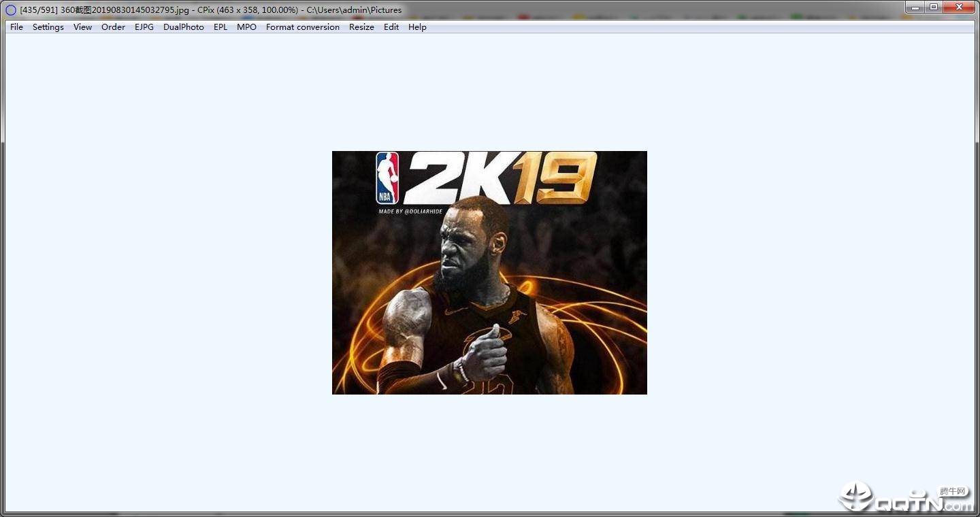Click the window title bar text

point(211,10)
